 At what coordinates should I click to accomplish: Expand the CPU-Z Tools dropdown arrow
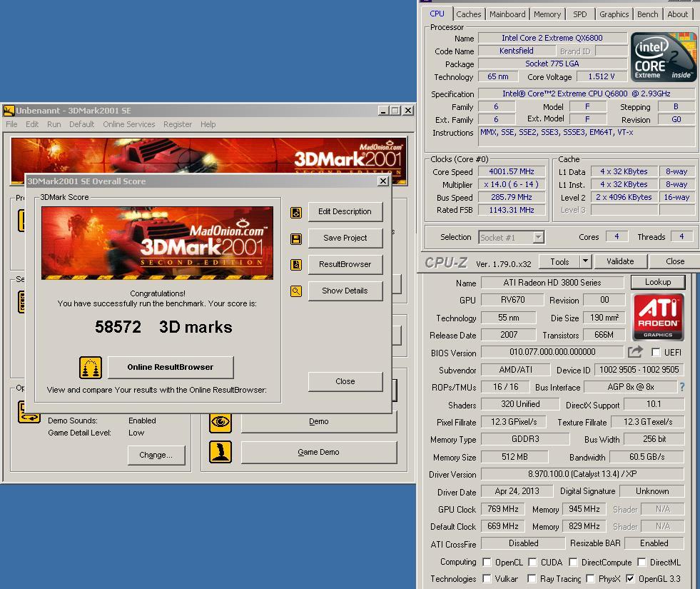coord(585,261)
